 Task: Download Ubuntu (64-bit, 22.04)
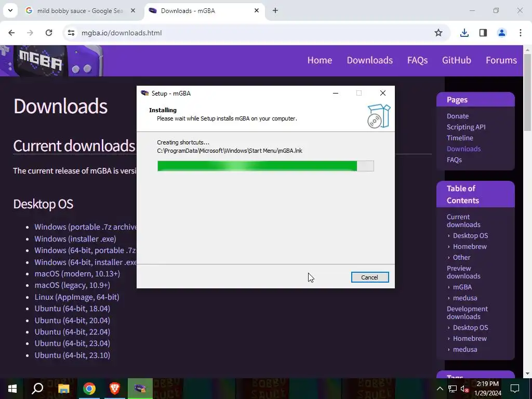72,332
